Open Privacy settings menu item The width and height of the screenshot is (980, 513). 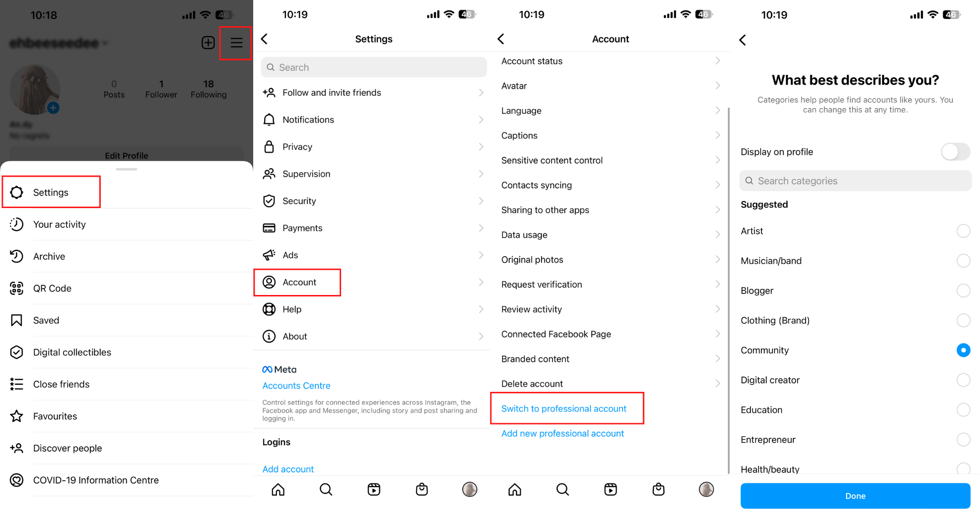click(x=296, y=146)
